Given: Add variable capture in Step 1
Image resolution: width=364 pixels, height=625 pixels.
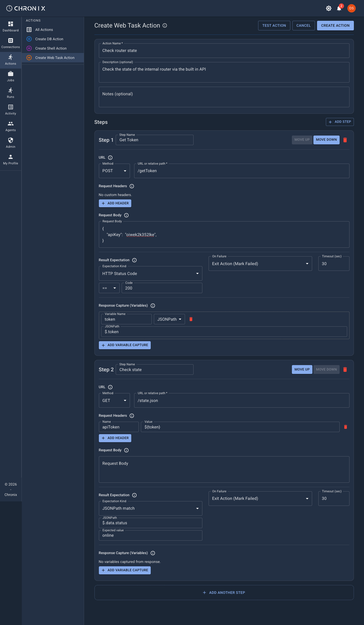Looking at the screenshot, I should click(125, 345).
